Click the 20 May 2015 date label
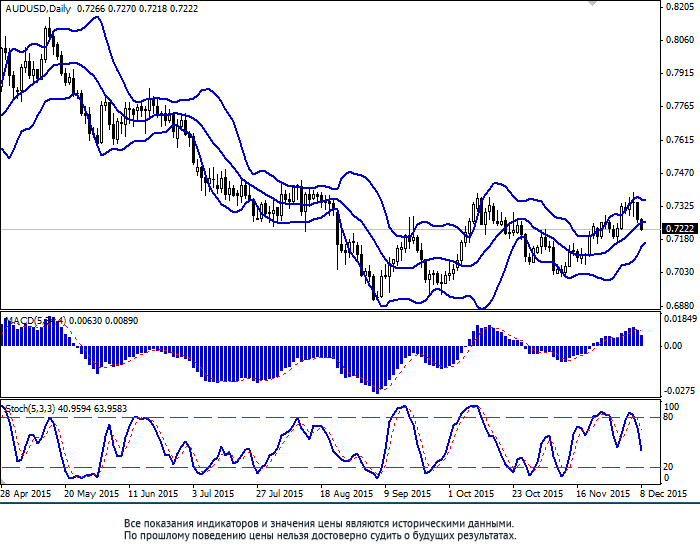 [92, 494]
